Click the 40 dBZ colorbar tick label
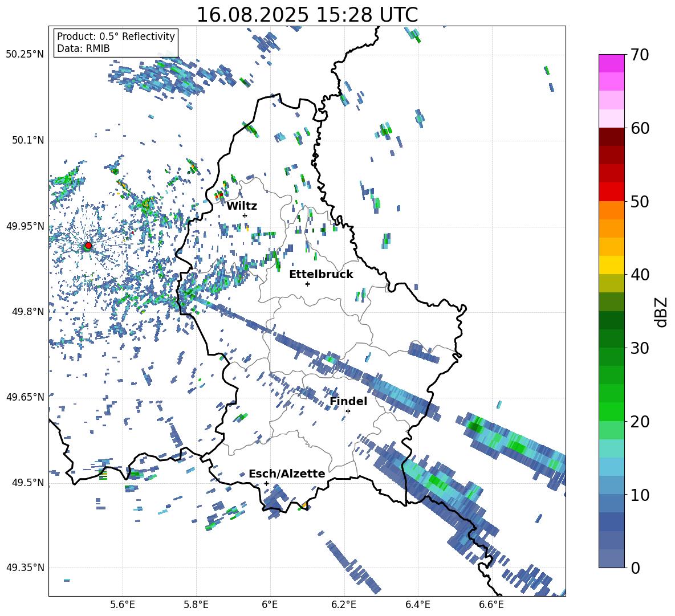Viewport: 675px width, 616px height. (640, 275)
